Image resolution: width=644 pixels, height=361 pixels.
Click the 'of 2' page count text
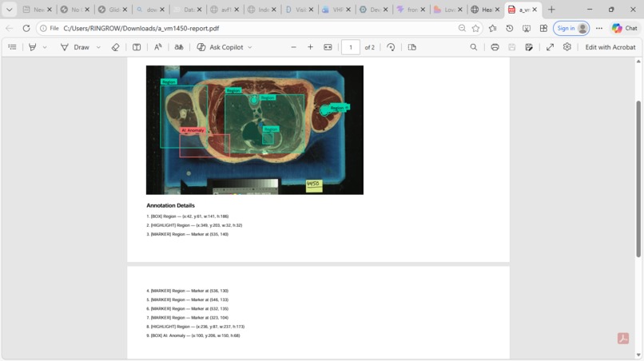pyautogui.click(x=370, y=47)
